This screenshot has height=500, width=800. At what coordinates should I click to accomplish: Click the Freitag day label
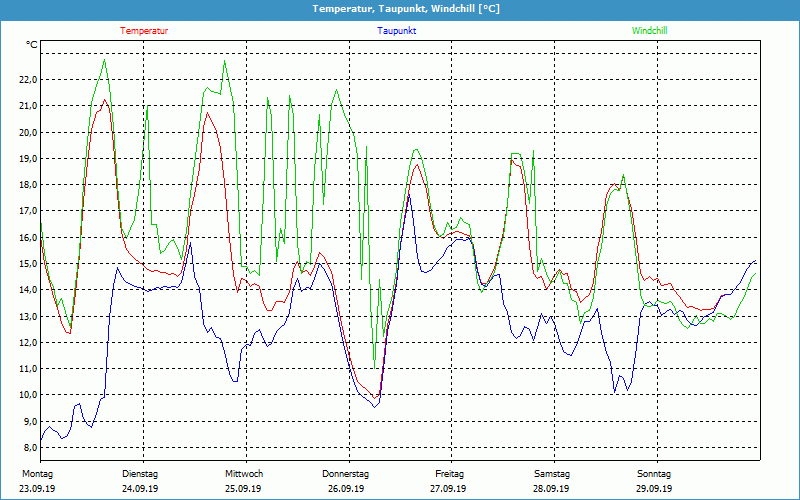coord(449,474)
